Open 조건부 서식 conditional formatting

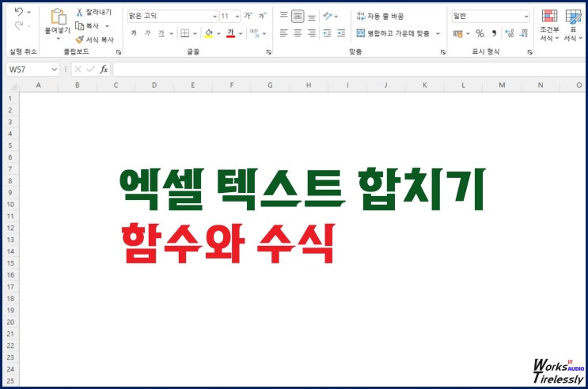click(549, 25)
